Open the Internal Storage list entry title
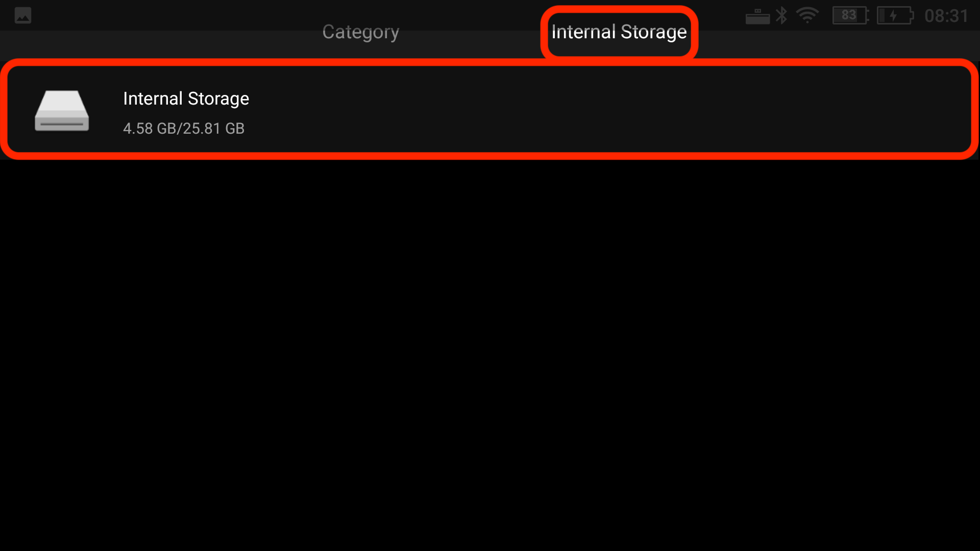Viewport: 980px width, 551px height. (x=186, y=98)
